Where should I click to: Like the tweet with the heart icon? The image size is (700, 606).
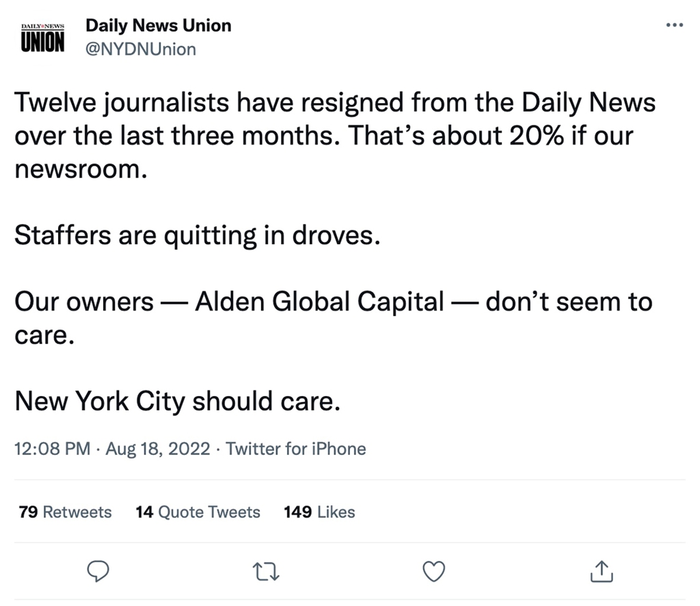click(434, 570)
